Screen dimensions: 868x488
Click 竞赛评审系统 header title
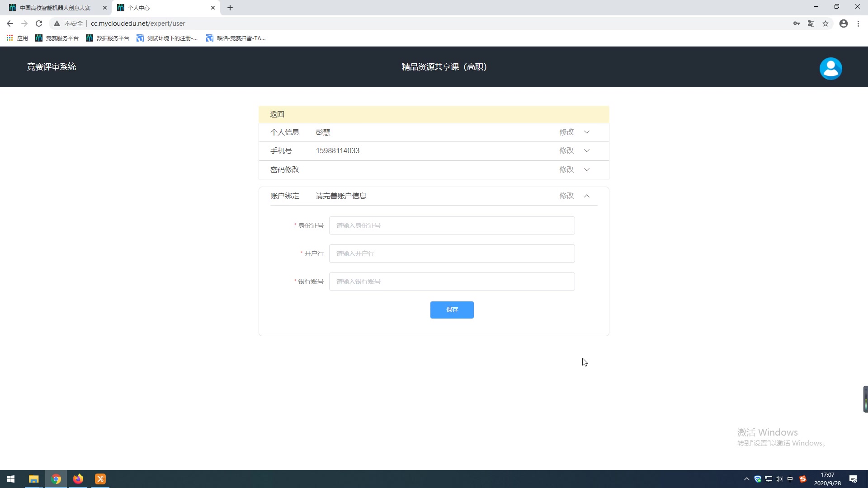click(x=52, y=67)
